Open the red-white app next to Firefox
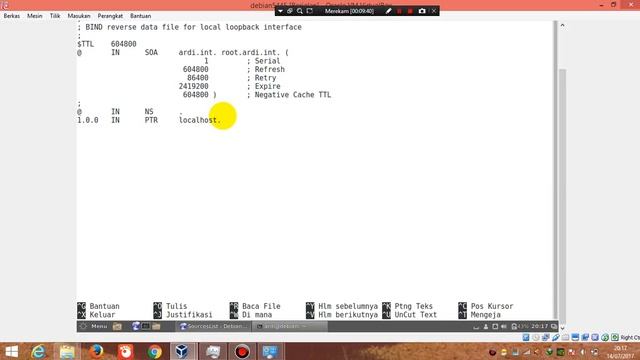The height and width of the screenshot is (360, 640). tap(125, 351)
